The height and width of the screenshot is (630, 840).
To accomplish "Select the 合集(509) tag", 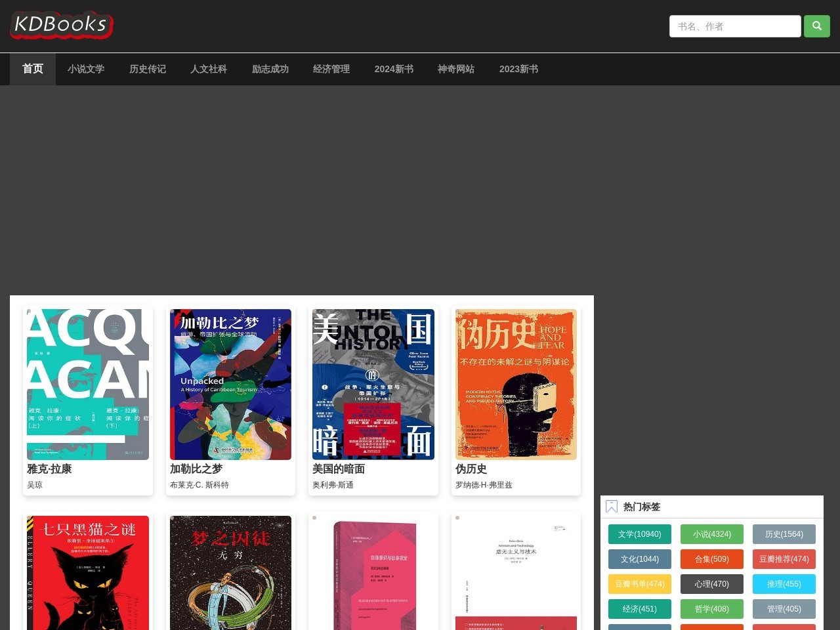I will point(712,559).
